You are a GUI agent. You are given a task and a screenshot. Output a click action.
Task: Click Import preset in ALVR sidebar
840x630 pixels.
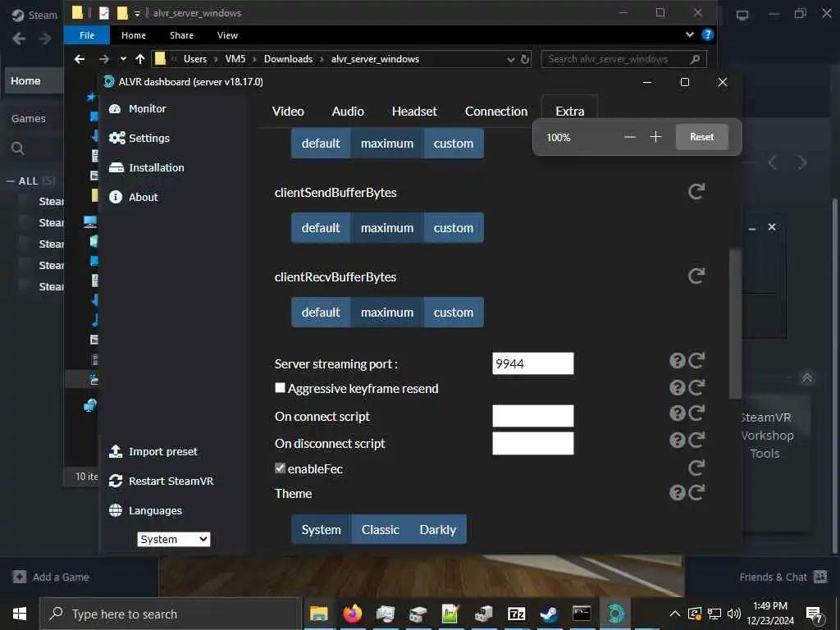click(153, 452)
